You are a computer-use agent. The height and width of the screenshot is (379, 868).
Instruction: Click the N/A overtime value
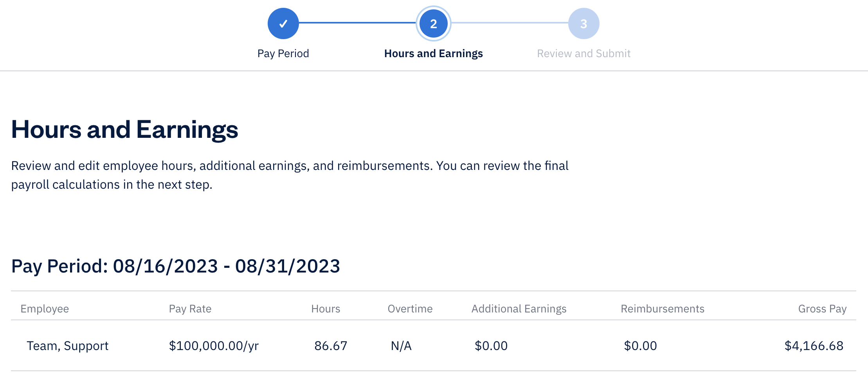click(401, 346)
